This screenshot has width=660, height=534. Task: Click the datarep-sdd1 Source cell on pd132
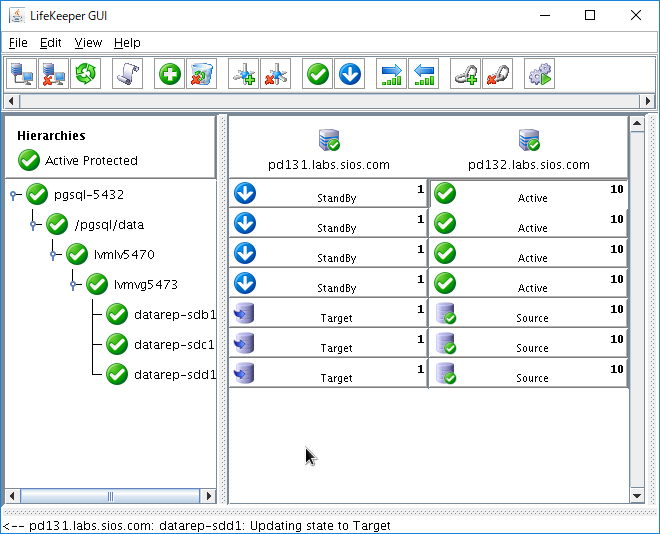pos(529,373)
